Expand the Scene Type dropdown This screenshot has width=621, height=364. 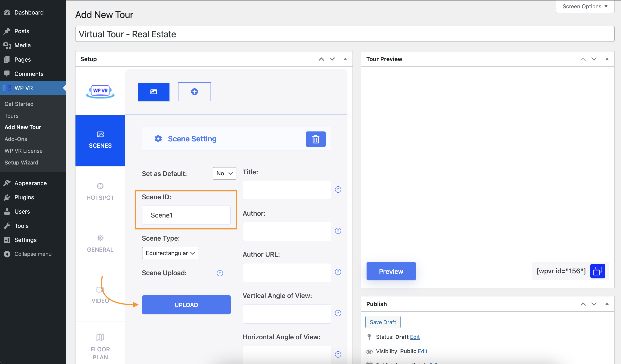[x=169, y=253]
